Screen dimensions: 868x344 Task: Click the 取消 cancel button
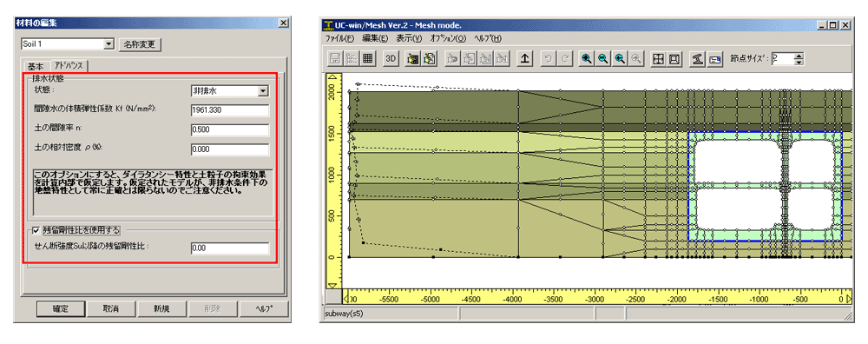[111, 309]
